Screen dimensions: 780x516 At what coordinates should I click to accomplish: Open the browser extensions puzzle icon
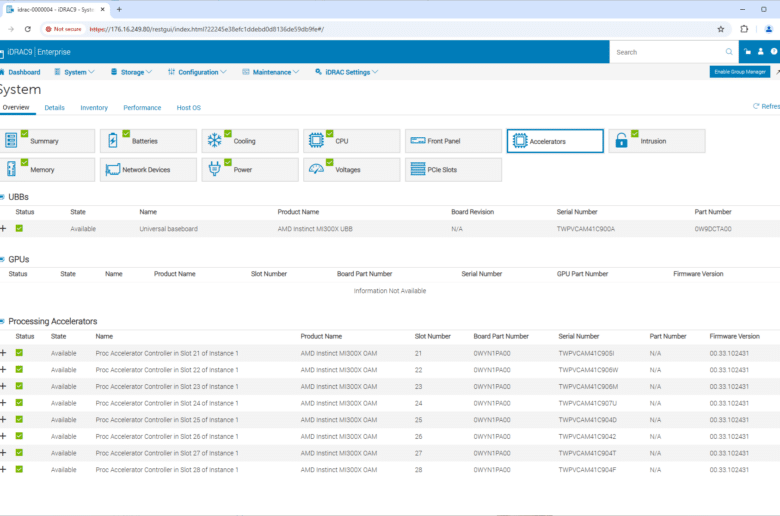coord(744,29)
